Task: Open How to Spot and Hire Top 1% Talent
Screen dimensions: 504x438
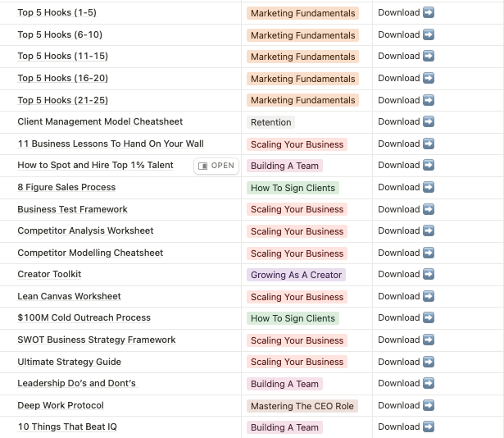Action: (x=95, y=165)
